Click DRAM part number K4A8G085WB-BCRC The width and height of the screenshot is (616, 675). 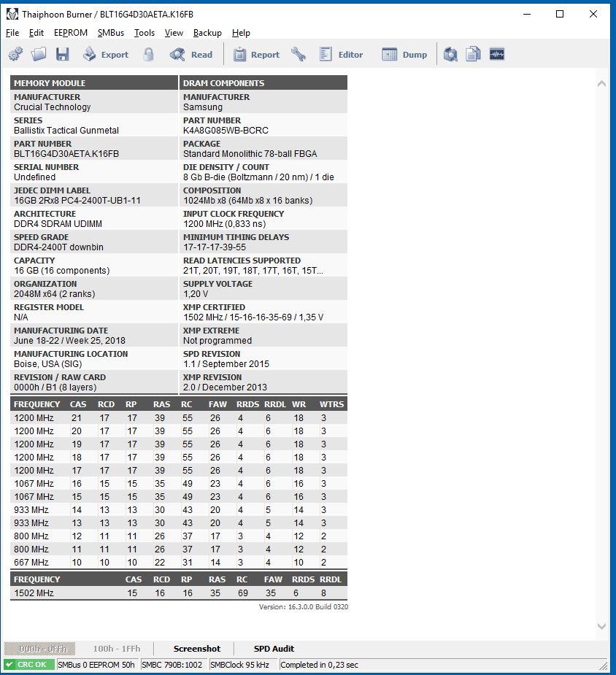click(x=226, y=131)
